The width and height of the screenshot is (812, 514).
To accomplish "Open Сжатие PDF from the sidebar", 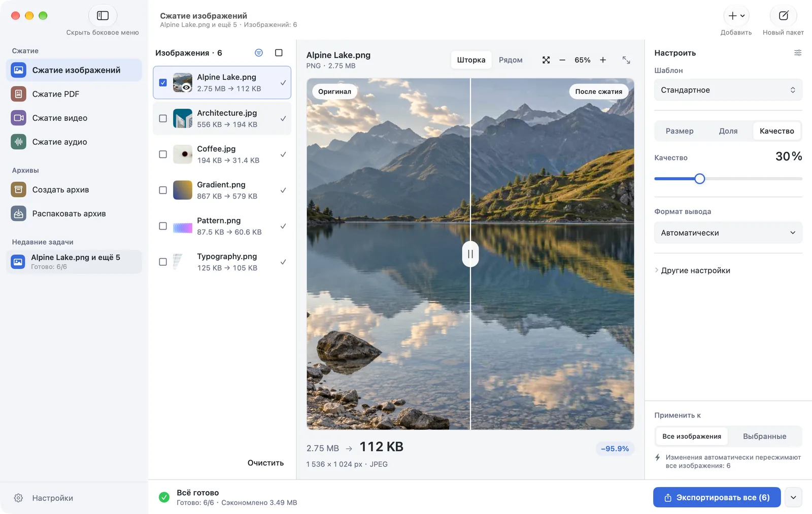I will pyautogui.click(x=74, y=94).
